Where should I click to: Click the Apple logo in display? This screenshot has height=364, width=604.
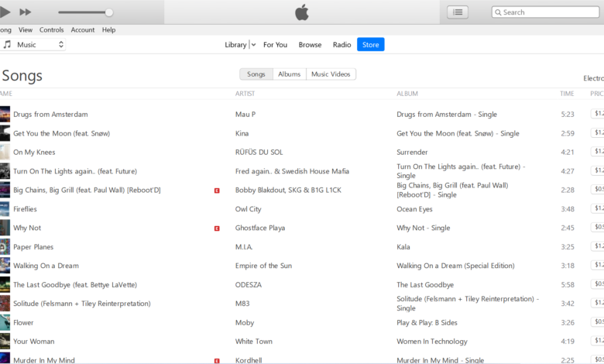tap(302, 12)
